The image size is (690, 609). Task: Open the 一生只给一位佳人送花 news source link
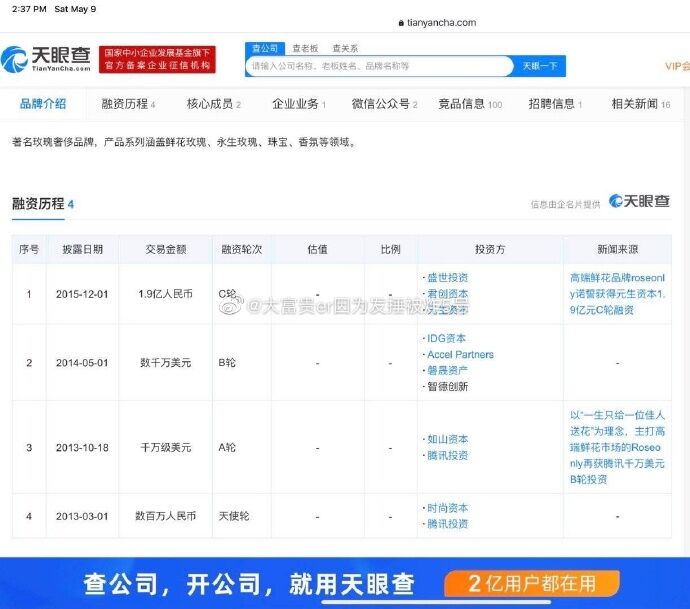pyautogui.click(x=617, y=447)
